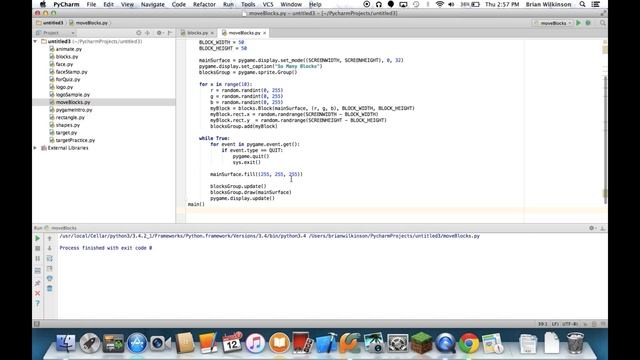Image resolution: width=640 pixels, height=360 pixels.
Task: Pause output in the Run panel
Action: 38,258
